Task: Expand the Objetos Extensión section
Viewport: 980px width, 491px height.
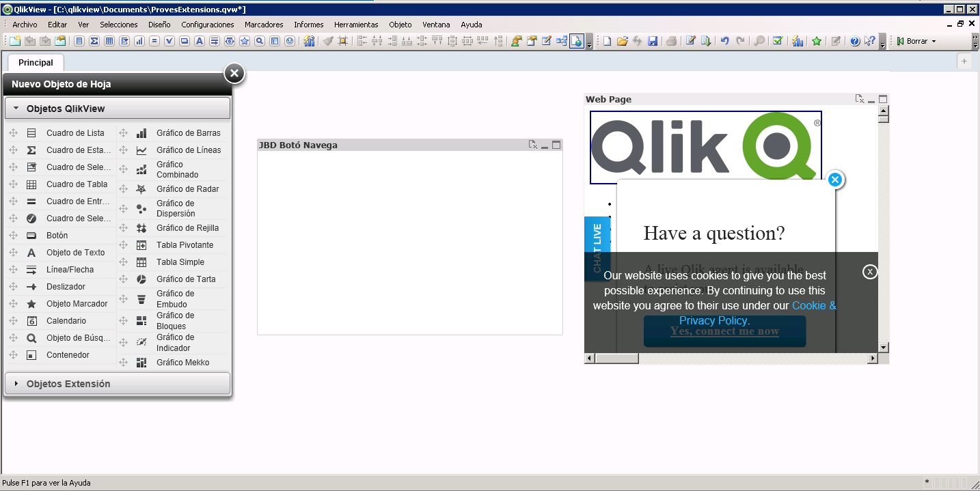Action: (x=118, y=384)
